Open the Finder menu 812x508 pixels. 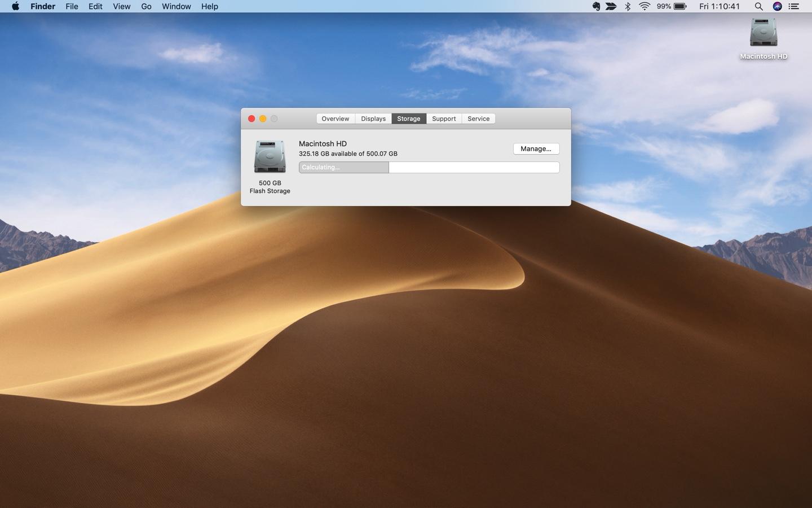43,6
